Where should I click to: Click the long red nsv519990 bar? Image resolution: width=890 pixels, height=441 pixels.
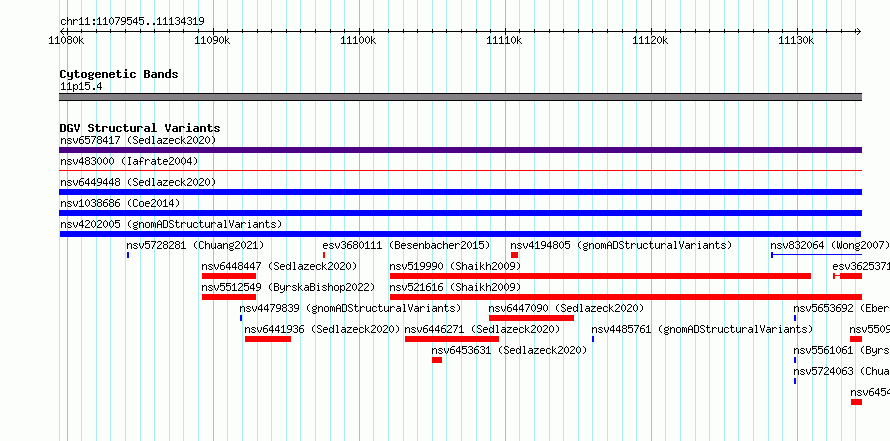point(601,276)
